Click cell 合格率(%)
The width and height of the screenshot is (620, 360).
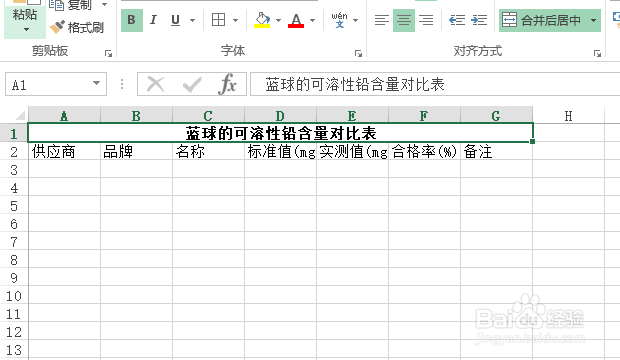[424, 152]
